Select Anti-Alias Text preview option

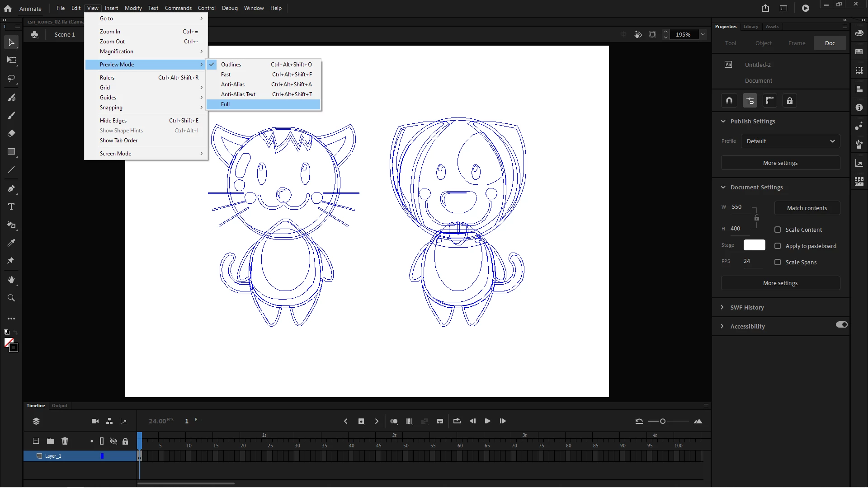[x=238, y=94]
